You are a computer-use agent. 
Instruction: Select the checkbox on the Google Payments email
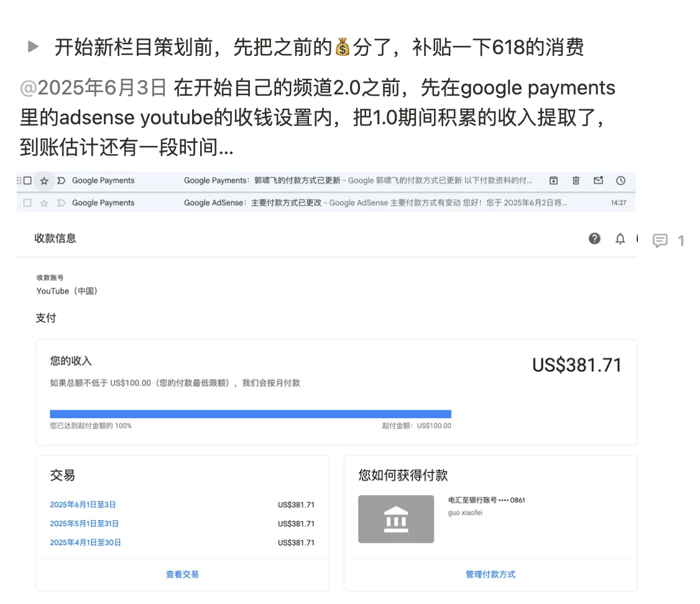27,181
